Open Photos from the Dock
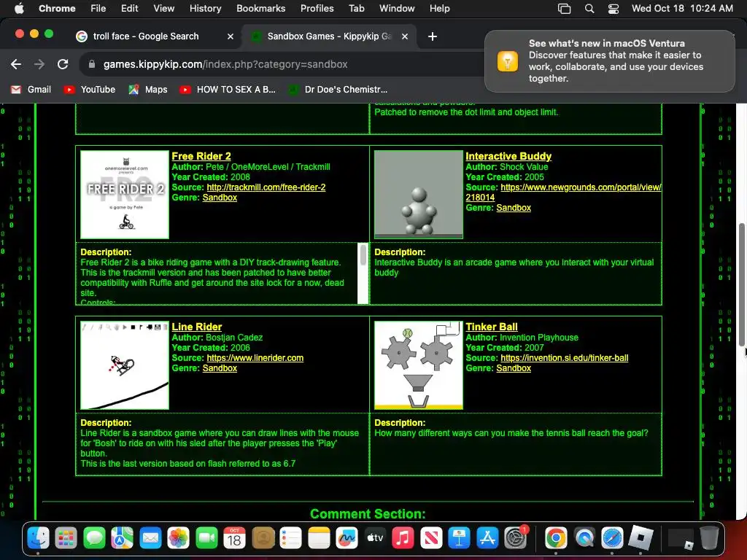747x560 pixels. [179, 538]
